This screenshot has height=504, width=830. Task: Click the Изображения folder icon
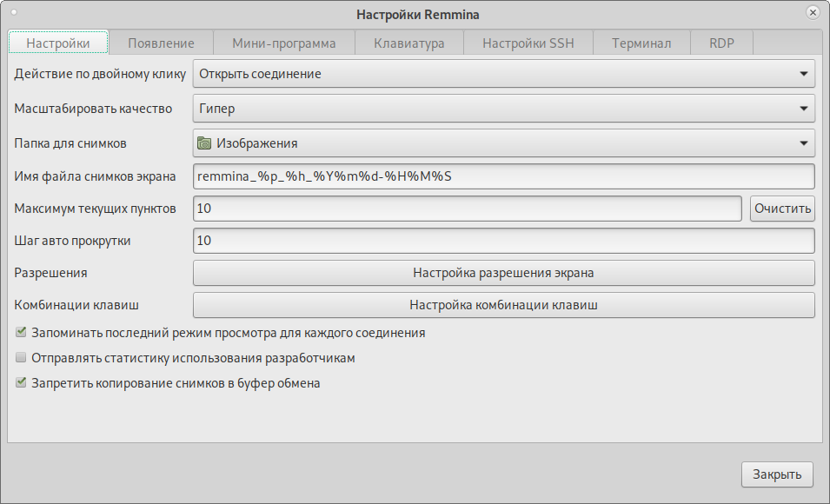[204, 143]
